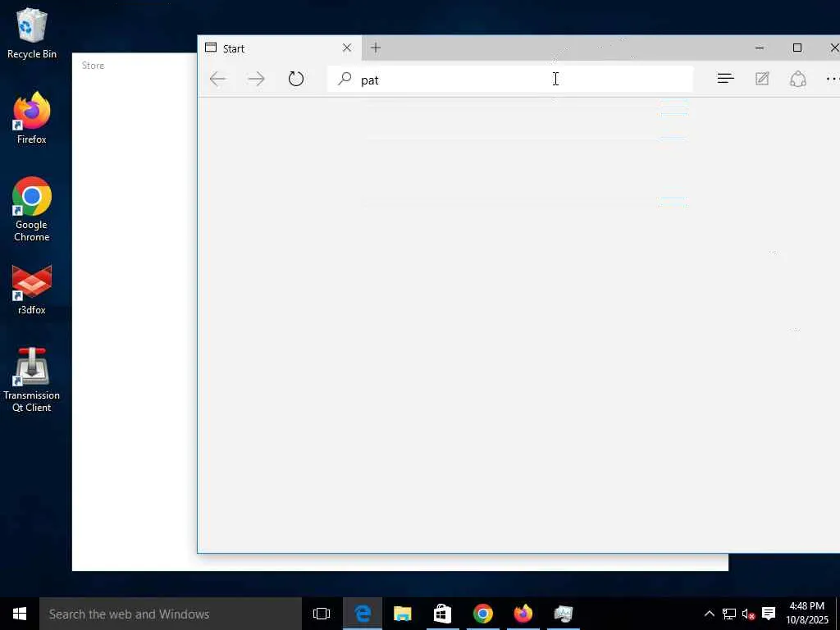Select the r3dfox desktop shortcut
Screen dimensions: 840x630
[x=32, y=290]
